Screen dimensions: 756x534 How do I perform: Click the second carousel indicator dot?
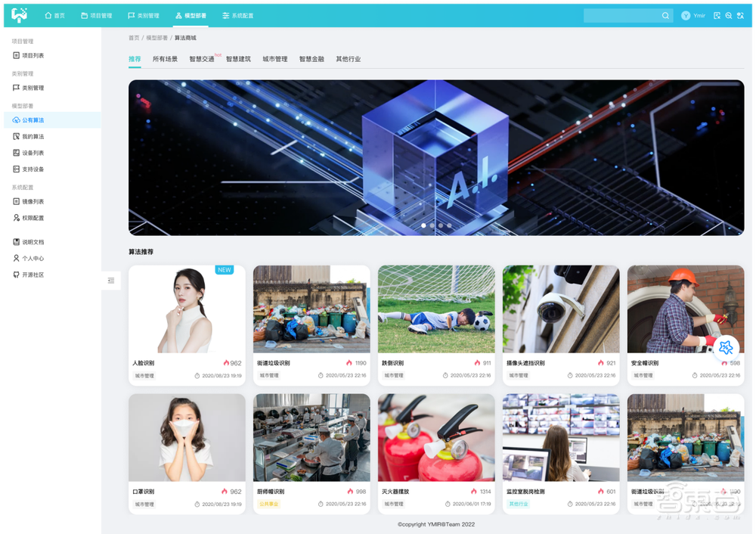(x=432, y=225)
